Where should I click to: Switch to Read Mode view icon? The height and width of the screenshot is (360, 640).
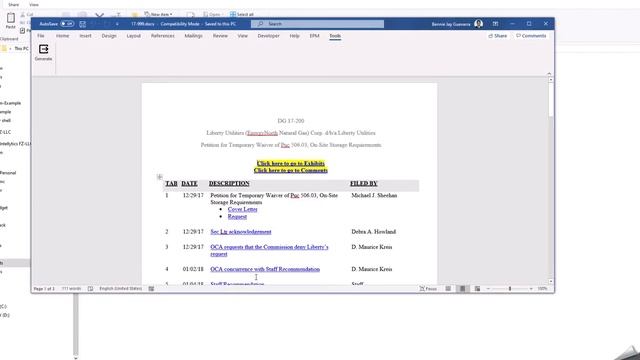click(x=448, y=289)
